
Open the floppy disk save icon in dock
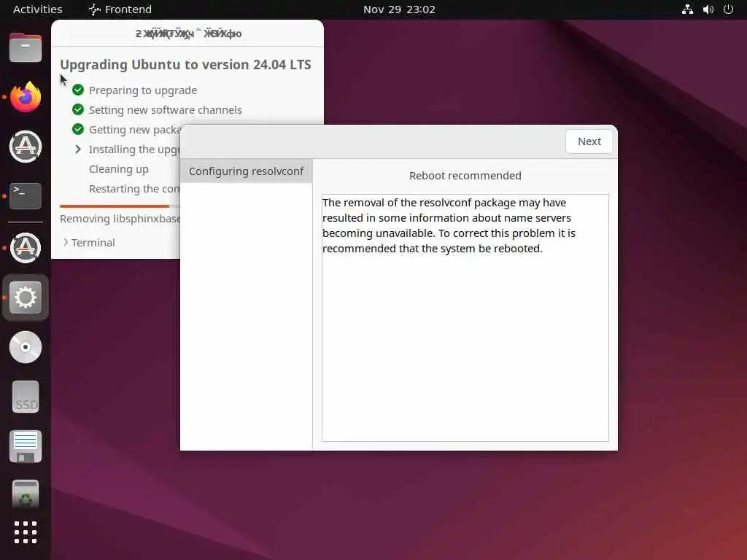26,446
